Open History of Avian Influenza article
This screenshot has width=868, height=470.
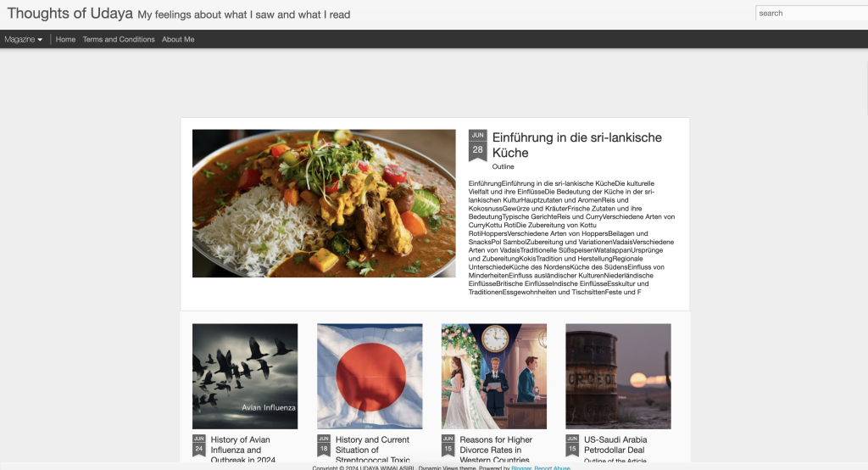click(x=243, y=450)
